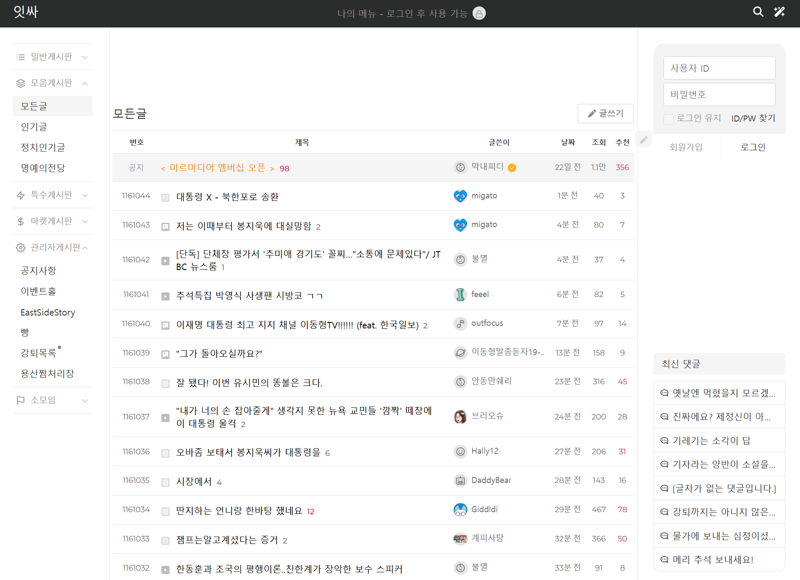800x580 pixels.
Task: Click 안동만쉐리 avatar icon
Action: coord(460,382)
